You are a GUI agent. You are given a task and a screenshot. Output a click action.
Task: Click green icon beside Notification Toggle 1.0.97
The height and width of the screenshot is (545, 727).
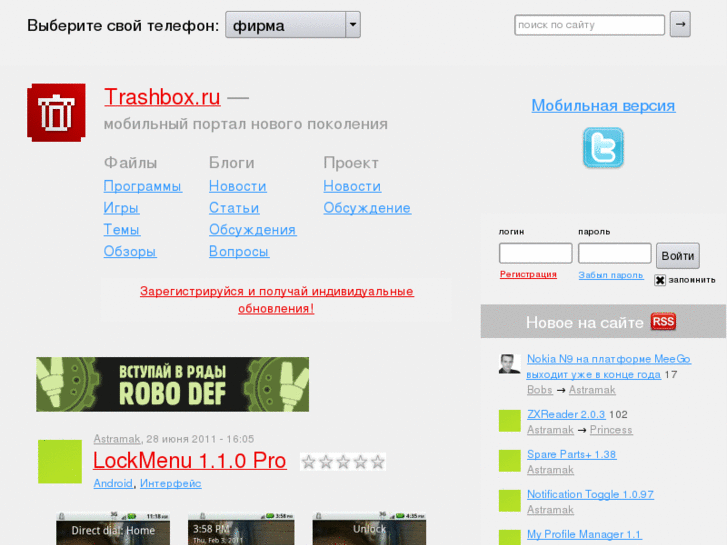pos(510,500)
